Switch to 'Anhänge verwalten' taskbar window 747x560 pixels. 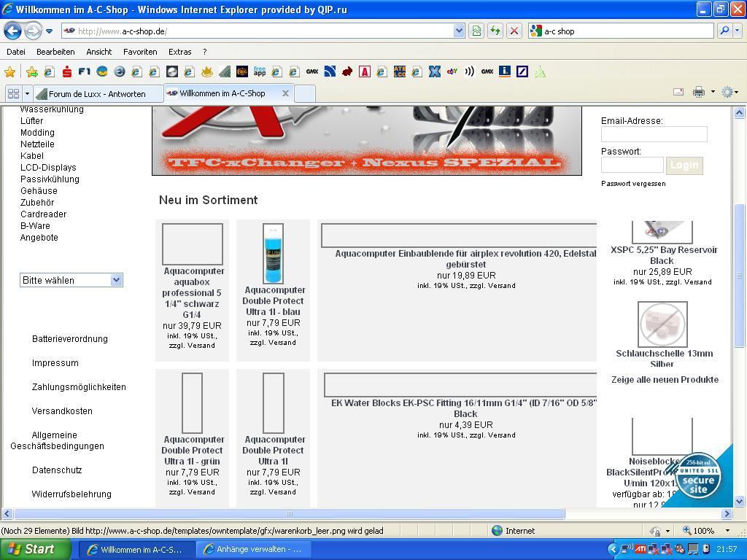[x=253, y=550]
